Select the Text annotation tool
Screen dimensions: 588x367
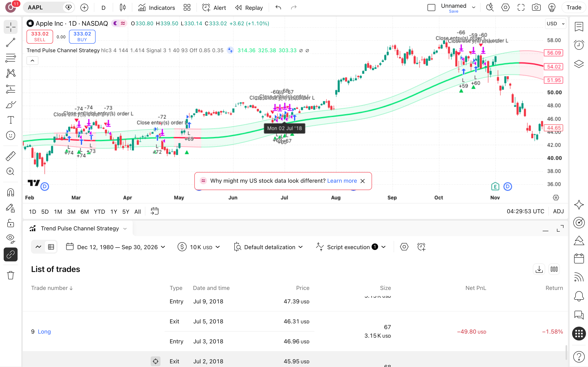pyautogui.click(x=11, y=120)
